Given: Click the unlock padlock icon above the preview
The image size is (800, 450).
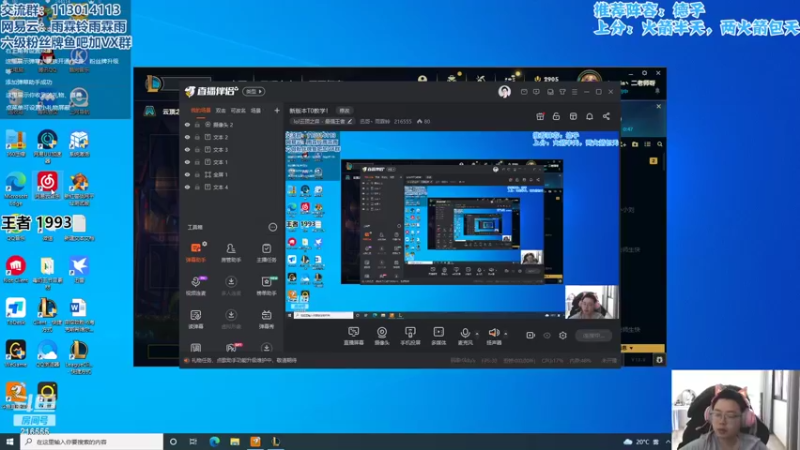Looking at the screenshot, I should [x=556, y=116].
